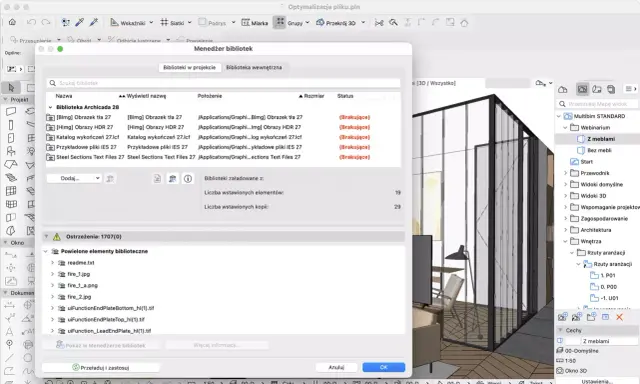The width and height of the screenshot is (640, 384).
Task: Select uiFunctionEndPlateTop_hl(1).tif entry
Action: click(106, 320)
